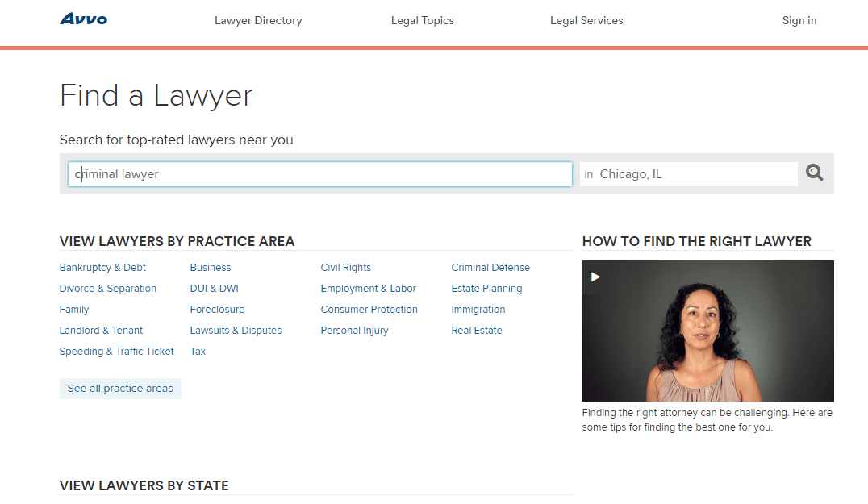
Task: Click 'View Lawyers by State' heading
Action: coord(144,485)
